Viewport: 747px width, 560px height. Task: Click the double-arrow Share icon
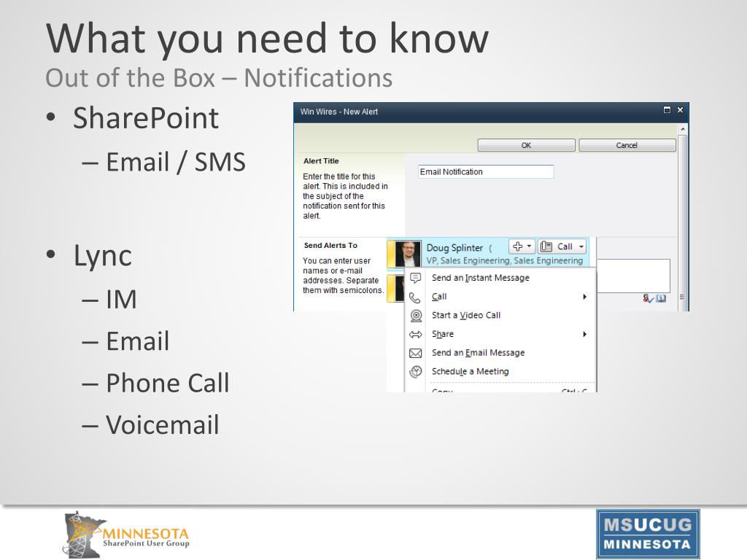pos(415,335)
